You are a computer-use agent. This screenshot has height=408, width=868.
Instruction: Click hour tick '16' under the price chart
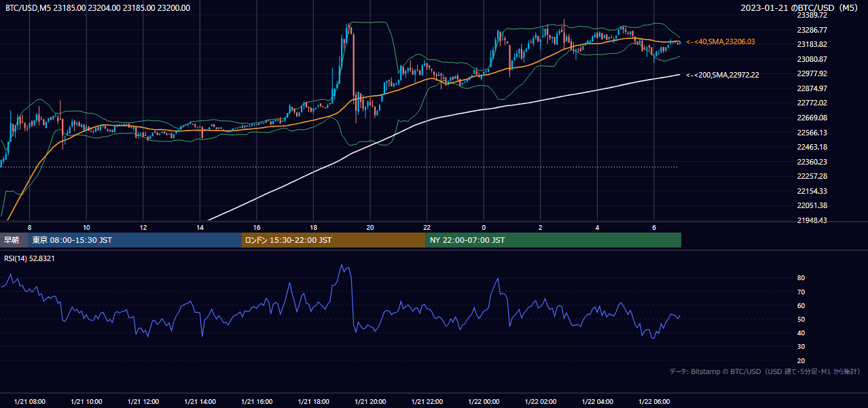[257, 227]
